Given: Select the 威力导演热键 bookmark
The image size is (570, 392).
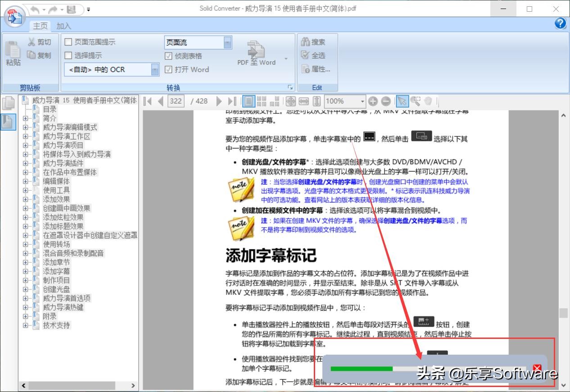Looking at the screenshot, I should pos(63,307).
